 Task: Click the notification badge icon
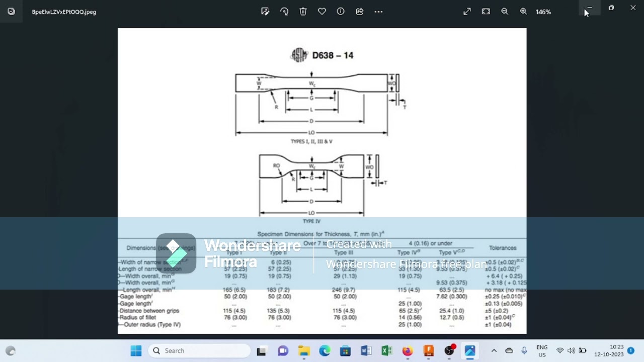click(x=631, y=350)
